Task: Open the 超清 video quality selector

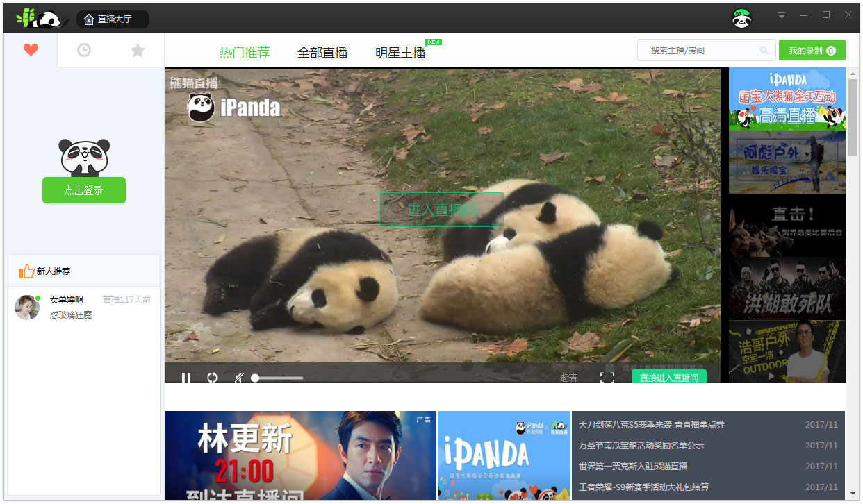Action: (569, 378)
